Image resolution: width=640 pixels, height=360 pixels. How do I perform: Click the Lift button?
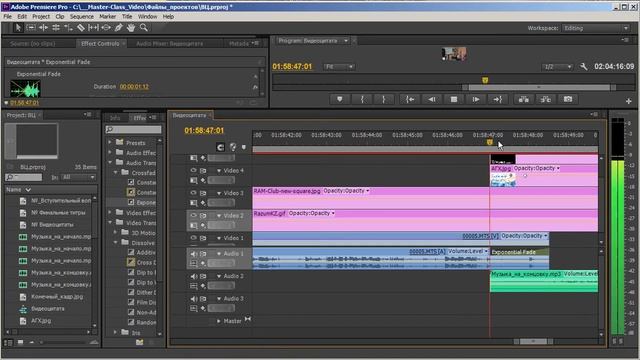(524, 99)
